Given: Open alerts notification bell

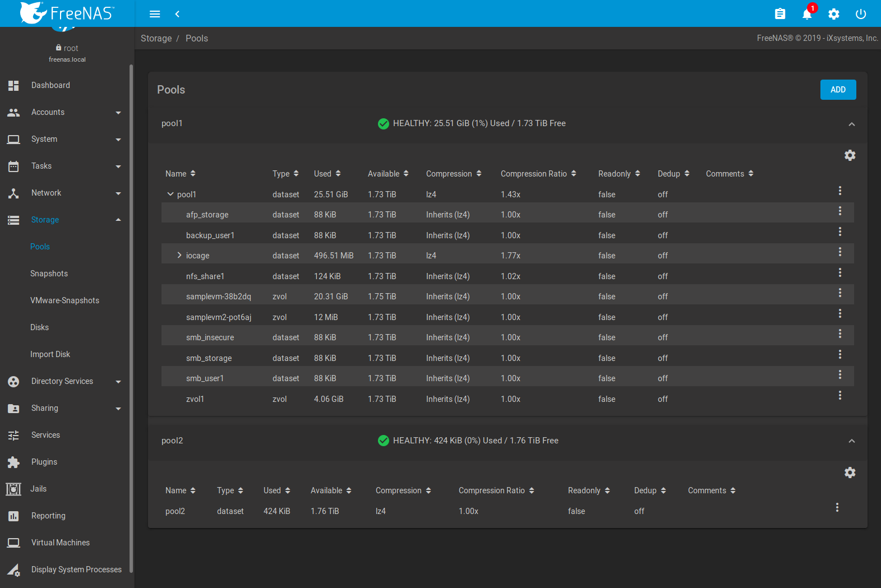Looking at the screenshot, I should click(x=807, y=14).
